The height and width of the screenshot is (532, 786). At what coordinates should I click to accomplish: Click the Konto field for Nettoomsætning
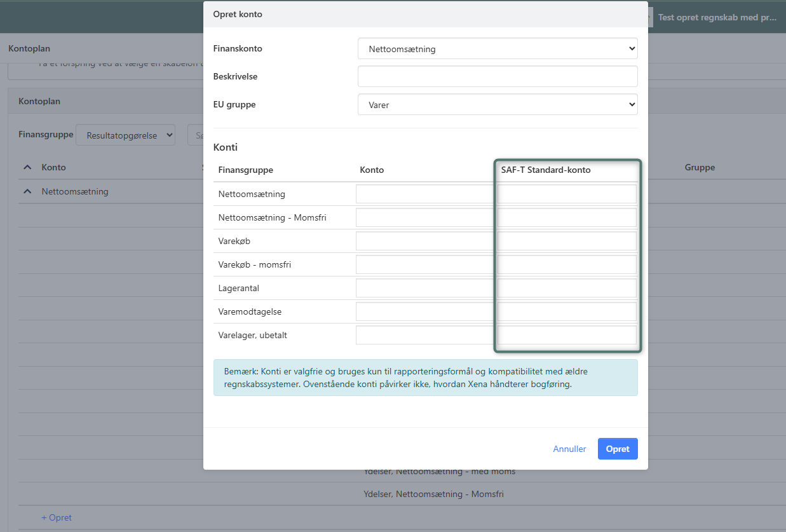coord(426,194)
